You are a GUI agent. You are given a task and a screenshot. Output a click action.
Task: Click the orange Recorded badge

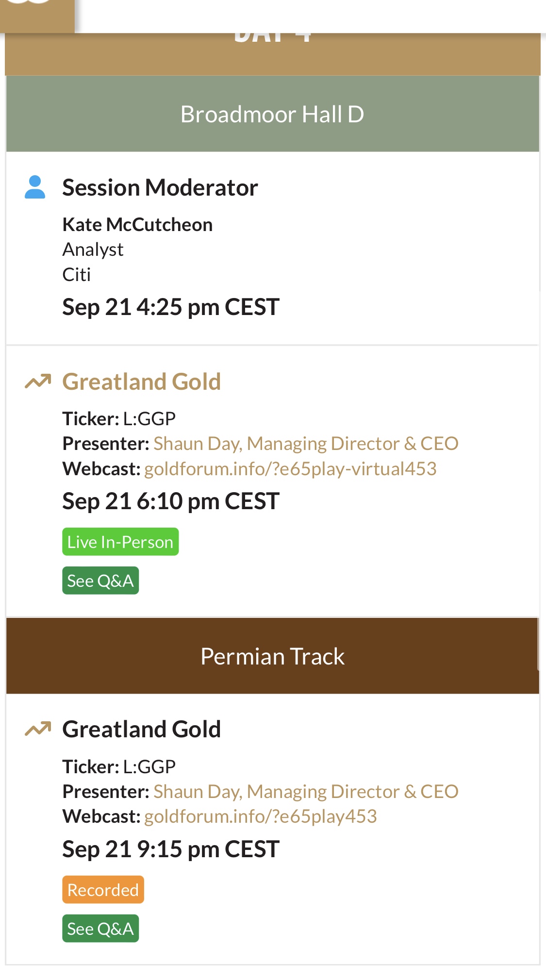103,890
